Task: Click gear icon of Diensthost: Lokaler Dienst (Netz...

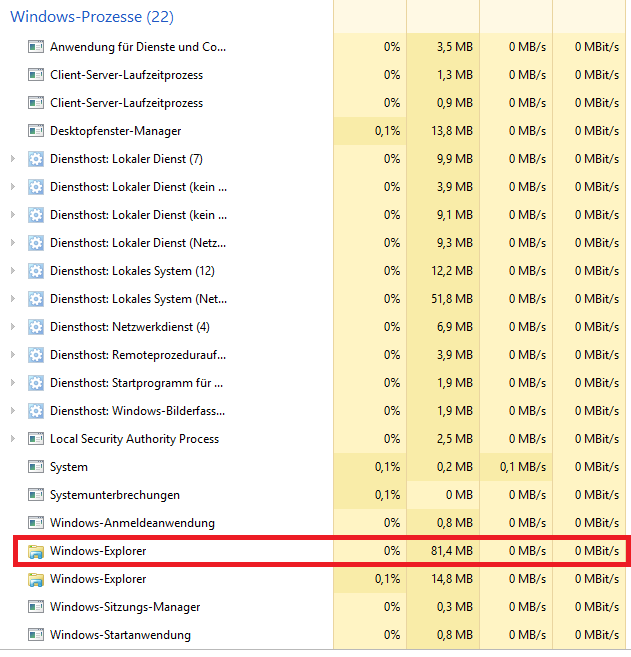Action: point(36,243)
